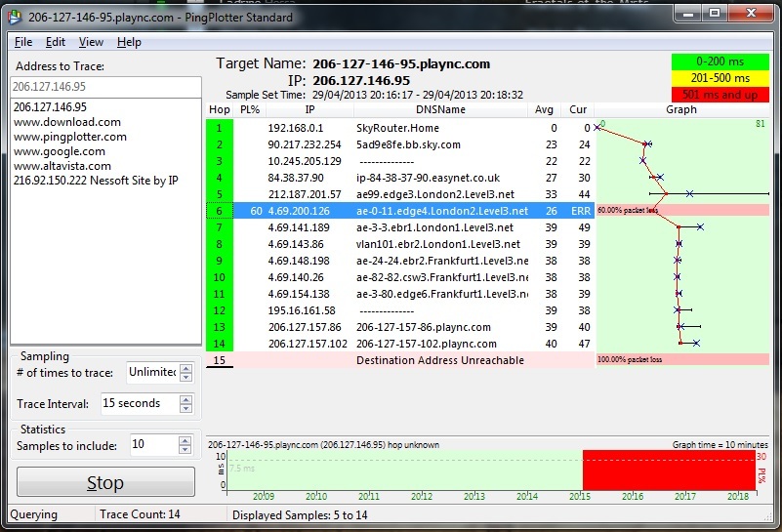The width and height of the screenshot is (782, 532).
Task: Click the green hop 6 number cell
Action: [220, 211]
